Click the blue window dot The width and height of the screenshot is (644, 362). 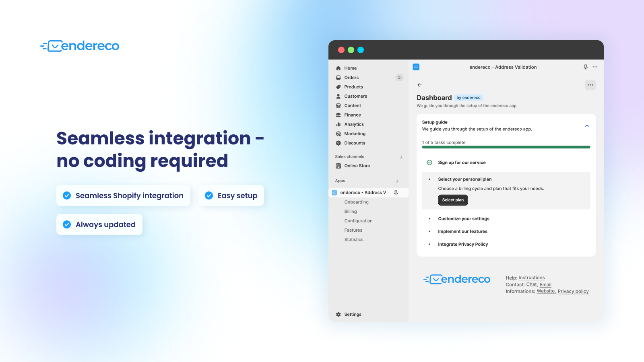click(361, 50)
